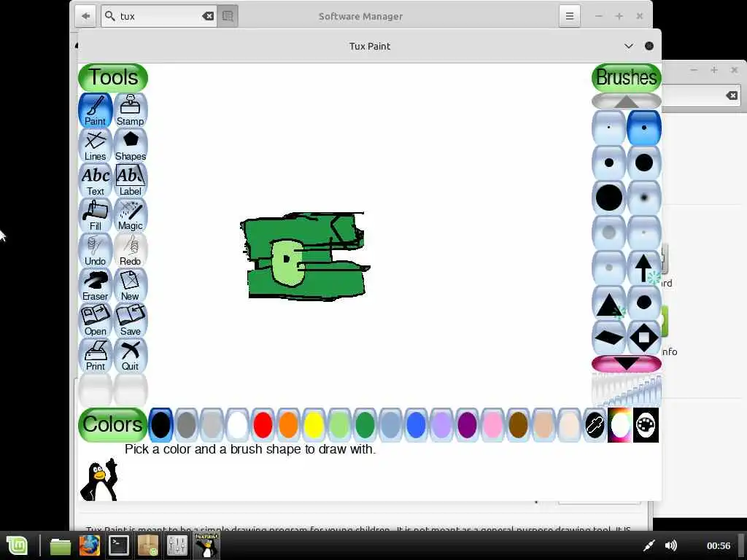Print the drawing
The image size is (747, 560).
click(x=96, y=355)
